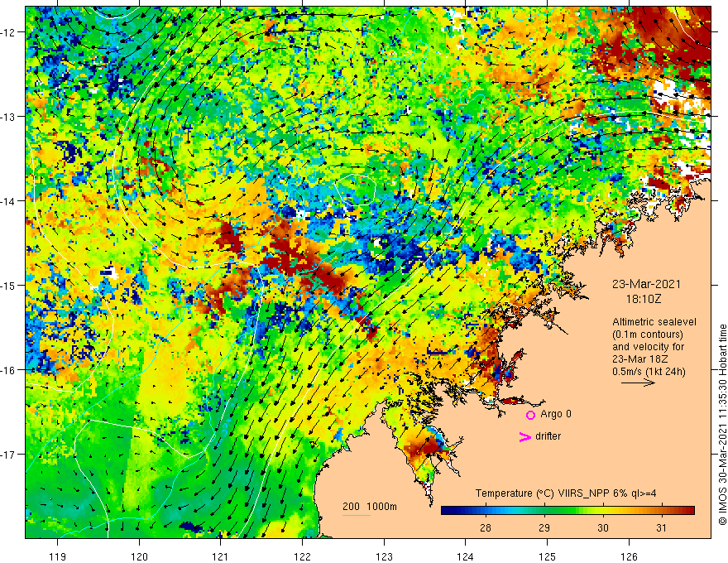This screenshot has width=728, height=563.
Task: Select the temperature color bar
Action: coord(568,511)
